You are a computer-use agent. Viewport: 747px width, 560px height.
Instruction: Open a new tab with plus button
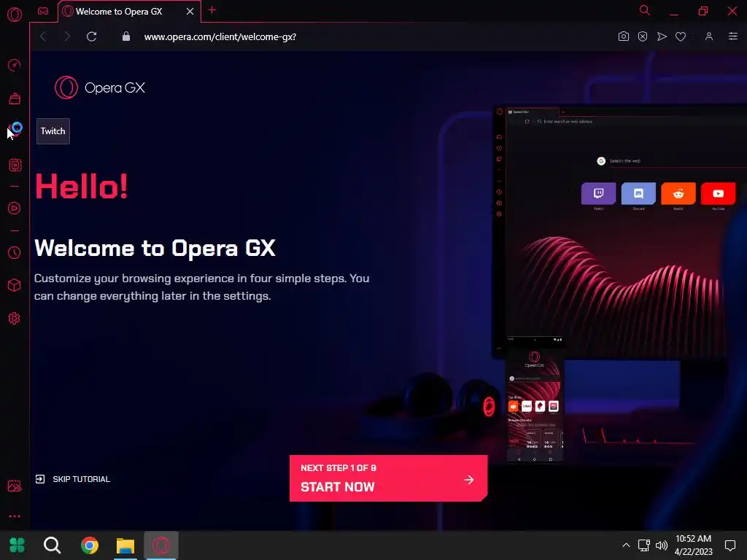tap(212, 10)
